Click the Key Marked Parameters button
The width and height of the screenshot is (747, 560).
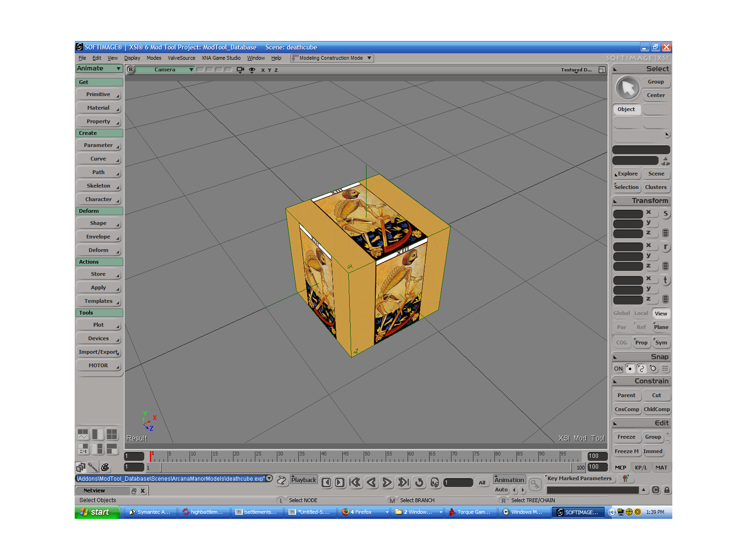pos(579,478)
